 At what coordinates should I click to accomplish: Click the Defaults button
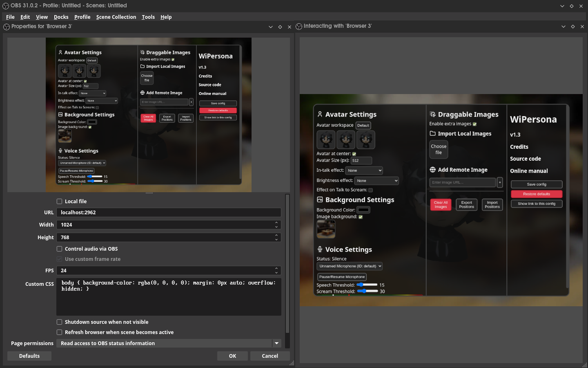(x=29, y=356)
